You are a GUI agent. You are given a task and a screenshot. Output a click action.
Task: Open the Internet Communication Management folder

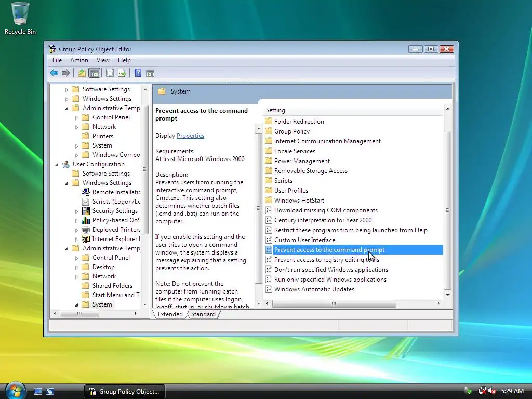[x=327, y=141]
